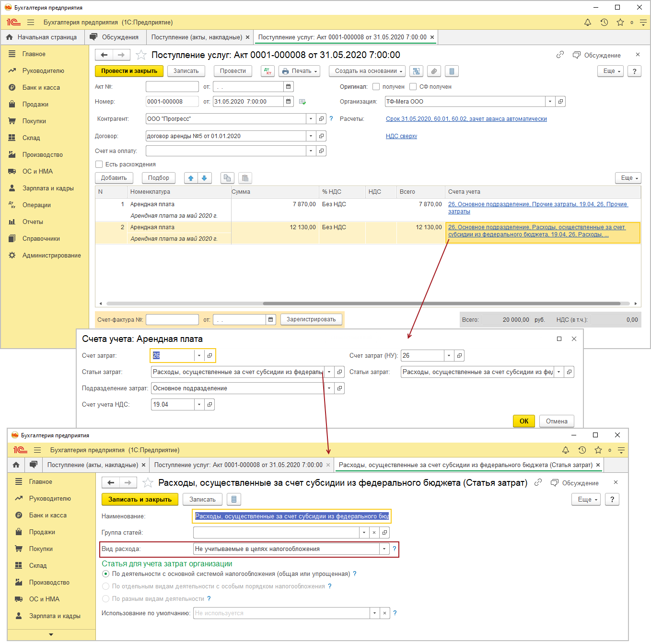Check the СФ получен checkbox
Image resolution: width=651 pixels, height=644 pixels.
tap(413, 87)
